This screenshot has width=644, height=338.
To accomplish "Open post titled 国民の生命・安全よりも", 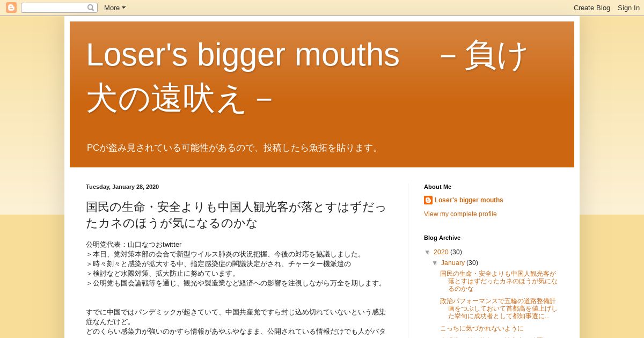I will pos(236,215).
